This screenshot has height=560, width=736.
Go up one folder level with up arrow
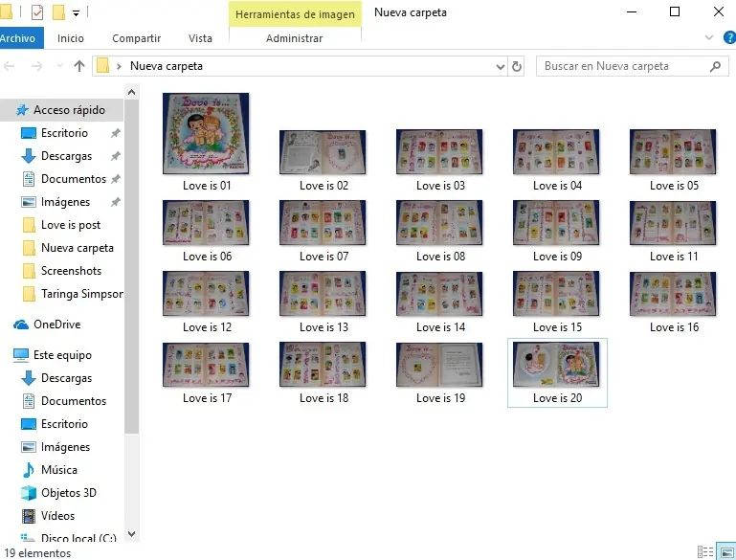pyautogui.click(x=79, y=66)
